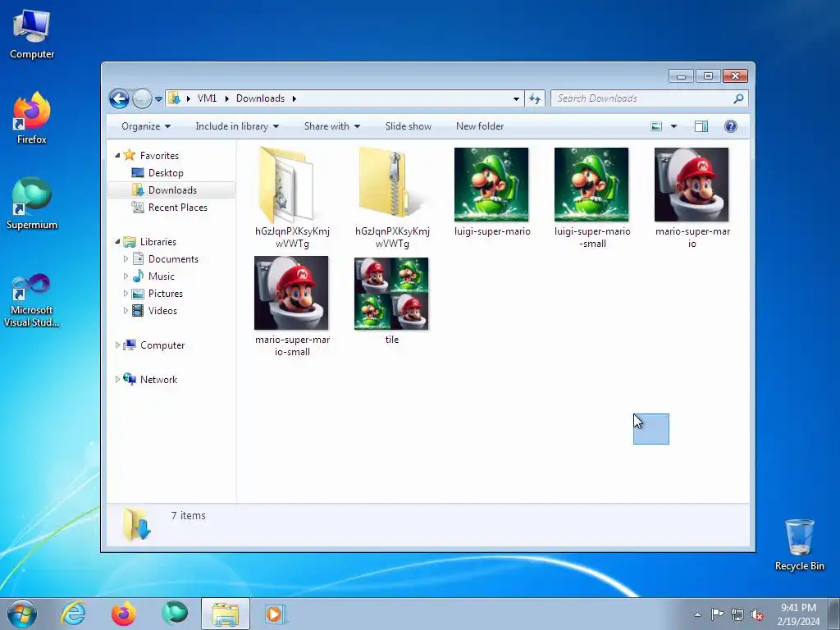Open Include in library menu
The width and height of the screenshot is (840, 630).
(237, 126)
